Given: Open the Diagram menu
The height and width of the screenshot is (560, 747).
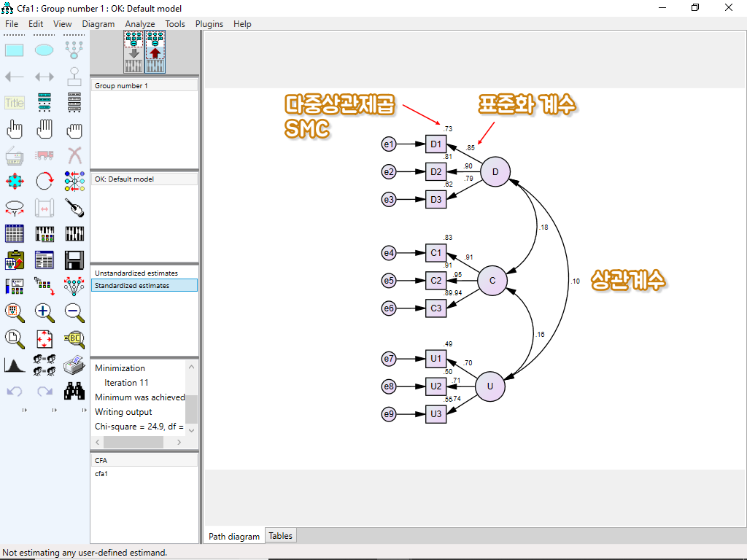Looking at the screenshot, I should (x=98, y=24).
